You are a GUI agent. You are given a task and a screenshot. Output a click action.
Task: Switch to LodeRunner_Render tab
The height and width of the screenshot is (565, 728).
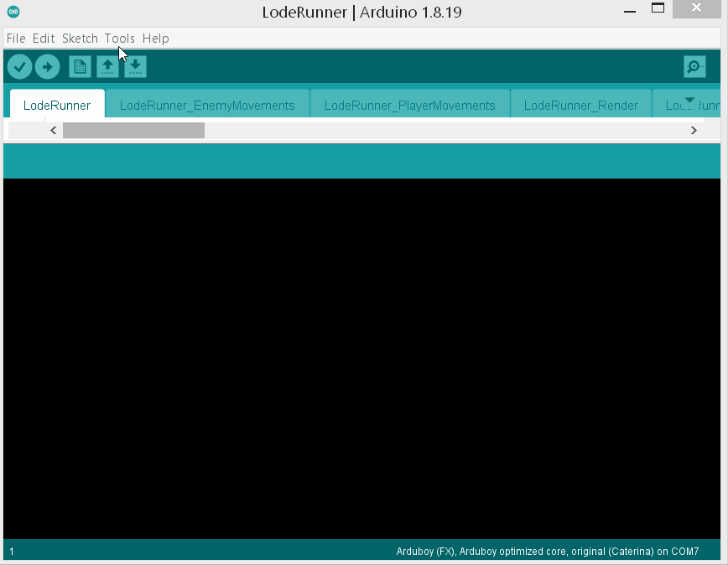(581, 106)
